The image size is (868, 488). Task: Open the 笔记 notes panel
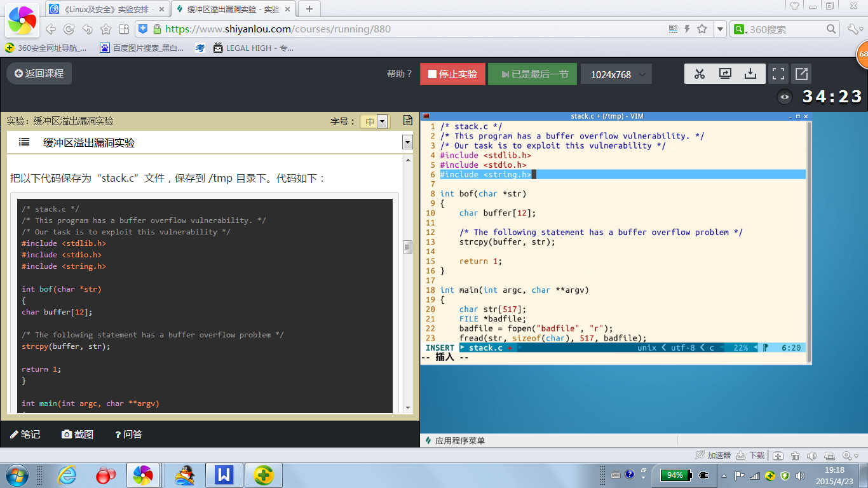tap(25, 435)
